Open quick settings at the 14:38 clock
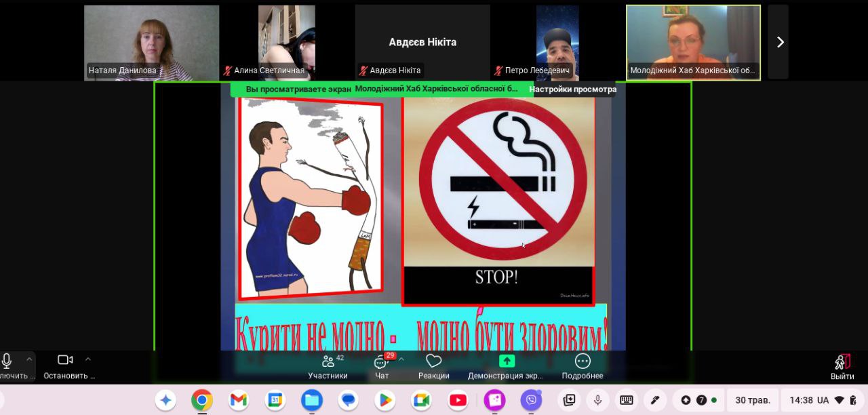 point(801,400)
